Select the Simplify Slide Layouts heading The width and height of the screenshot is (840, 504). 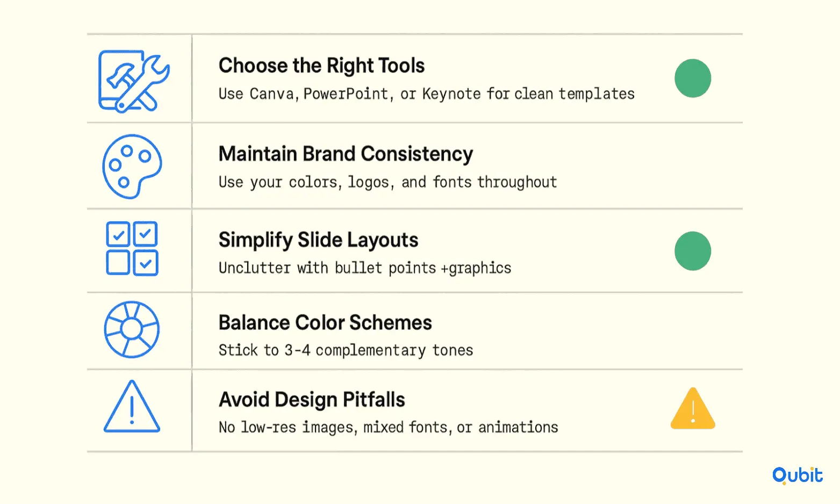coord(318,240)
